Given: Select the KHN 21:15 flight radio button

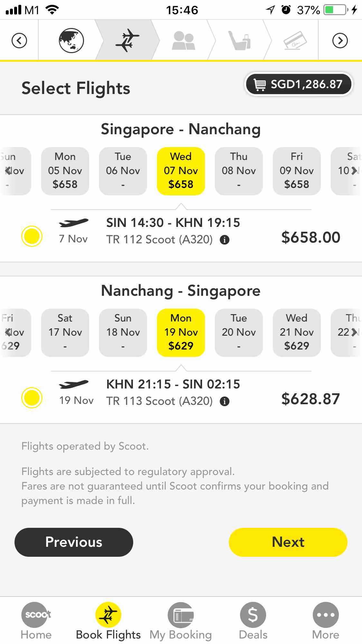Looking at the screenshot, I should pyautogui.click(x=32, y=398).
